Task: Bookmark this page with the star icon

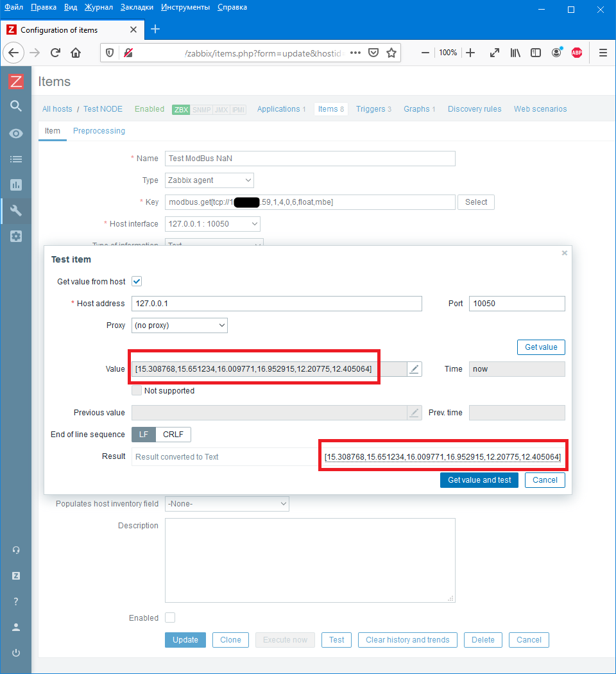Action: coord(391,53)
